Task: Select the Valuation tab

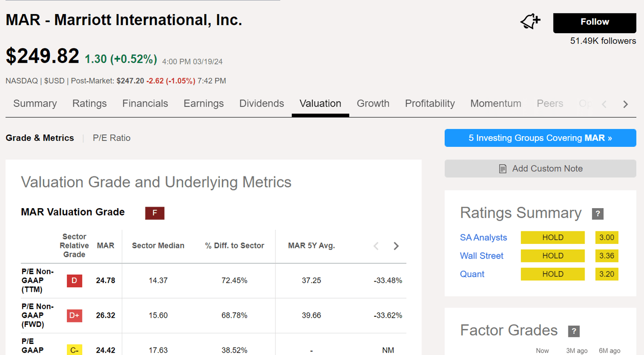Action: point(320,104)
